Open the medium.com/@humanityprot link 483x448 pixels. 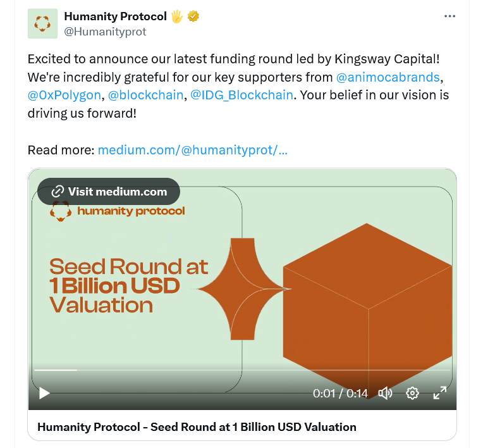[193, 150]
